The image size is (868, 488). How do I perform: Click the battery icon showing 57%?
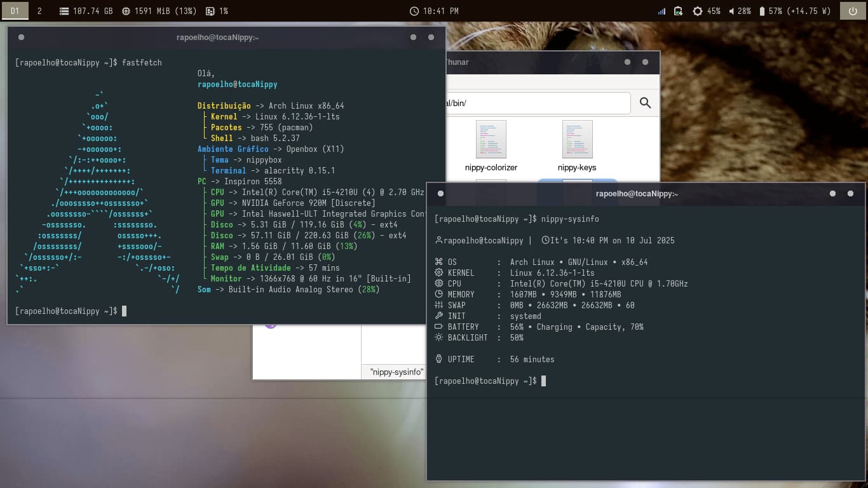pyautogui.click(x=762, y=11)
